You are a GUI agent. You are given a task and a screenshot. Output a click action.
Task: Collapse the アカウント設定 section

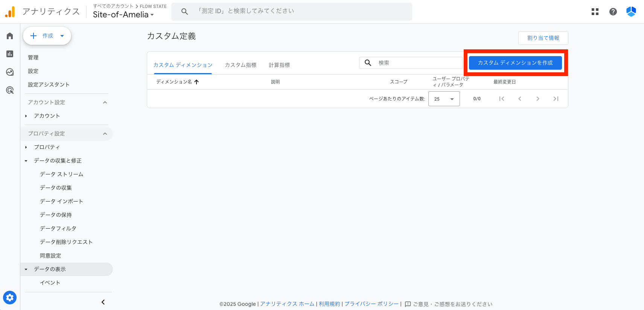pos(105,102)
